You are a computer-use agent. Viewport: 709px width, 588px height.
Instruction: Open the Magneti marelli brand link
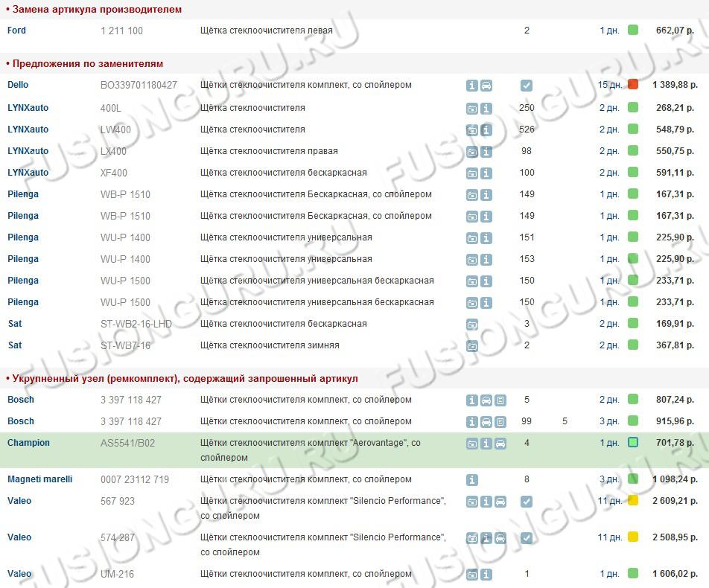click(39, 479)
